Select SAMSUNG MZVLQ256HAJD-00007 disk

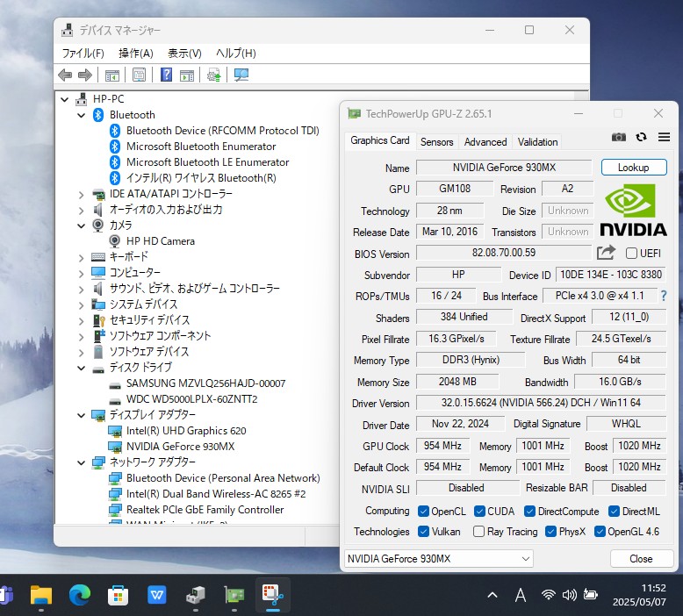tap(205, 383)
